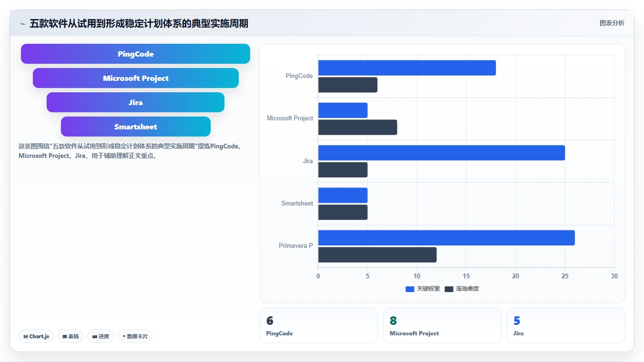Viewport: 644px width, 362px height.
Task: Click Primavera P dark bar
Action: (x=377, y=255)
